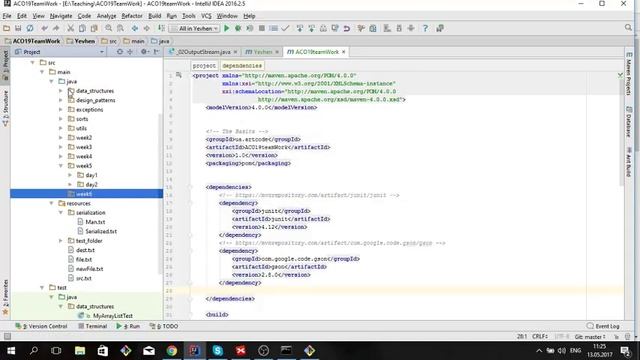The image size is (640, 360).
Task: Open the 'All in Yevhen' run configuration dropdown
Action: pyautogui.click(x=195, y=29)
